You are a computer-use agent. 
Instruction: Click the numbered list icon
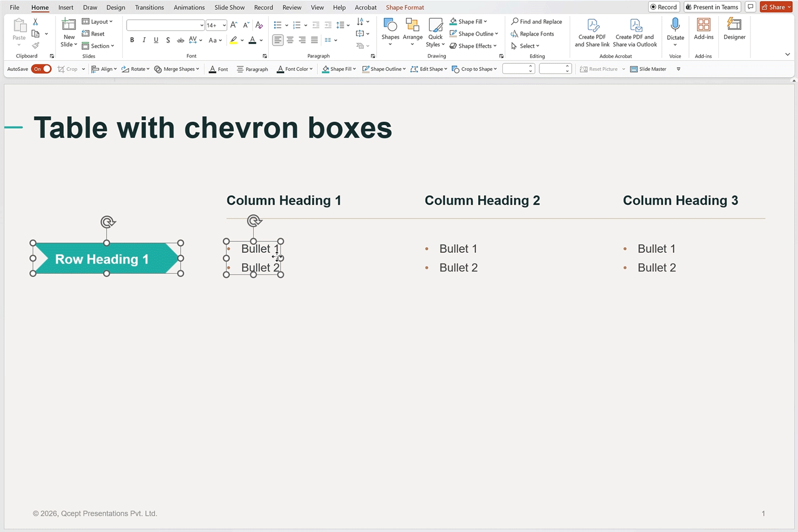click(297, 25)
